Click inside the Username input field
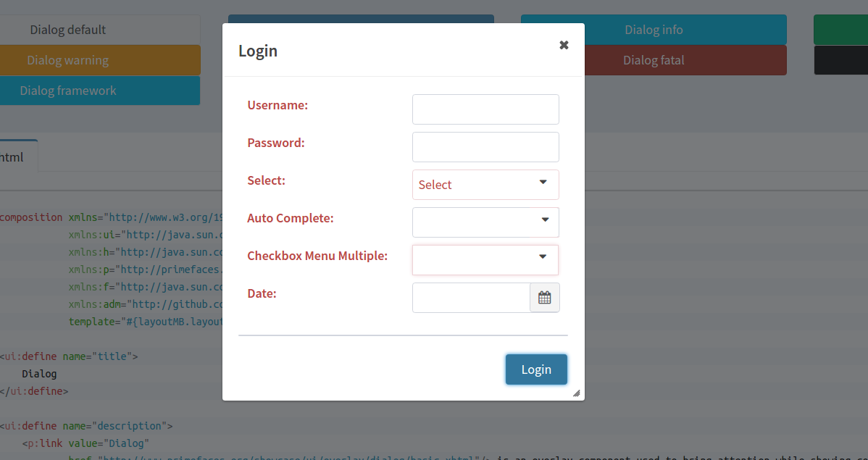 [485, 109]
